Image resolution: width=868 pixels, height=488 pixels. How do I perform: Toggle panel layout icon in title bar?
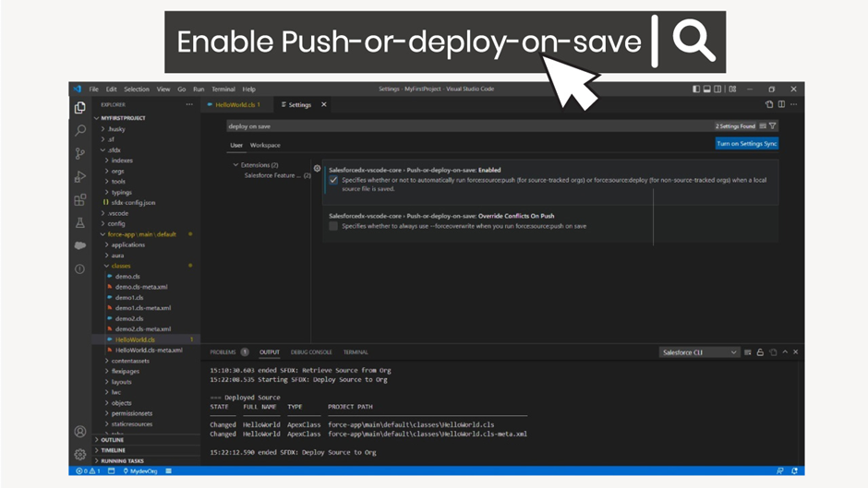(x=707, y=89)
